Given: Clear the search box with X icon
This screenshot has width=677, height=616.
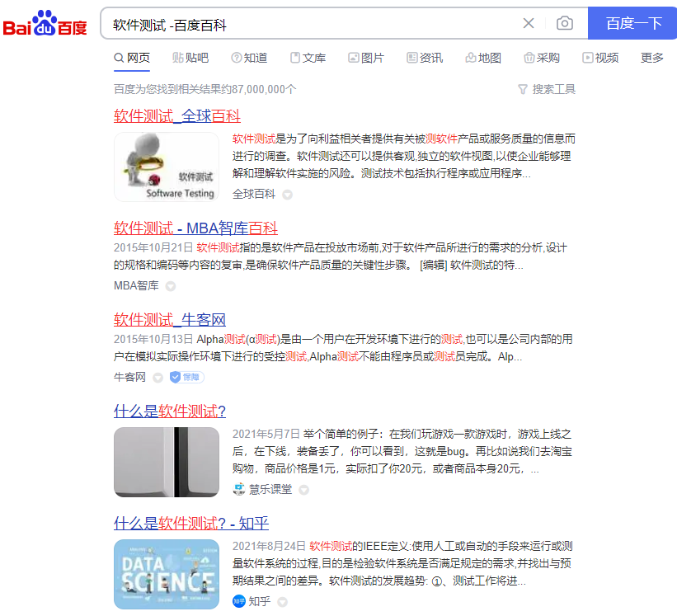Looking at the screenshot, I should (x=529, y=23).
